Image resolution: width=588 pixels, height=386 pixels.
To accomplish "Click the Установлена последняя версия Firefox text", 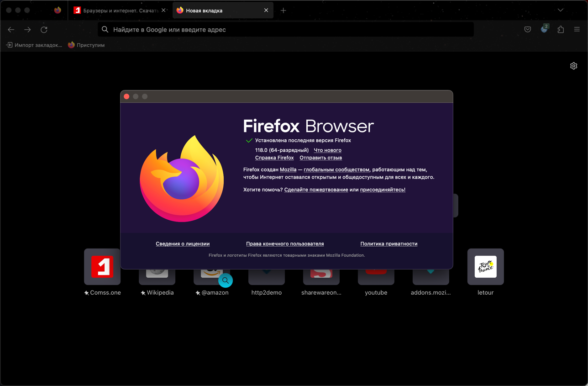I will [x=303, y=141].
